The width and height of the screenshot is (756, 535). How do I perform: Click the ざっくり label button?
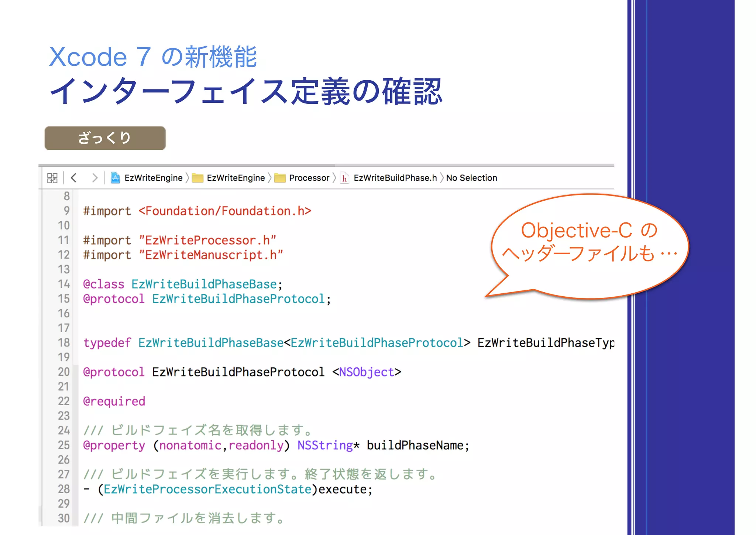(105, 138)
